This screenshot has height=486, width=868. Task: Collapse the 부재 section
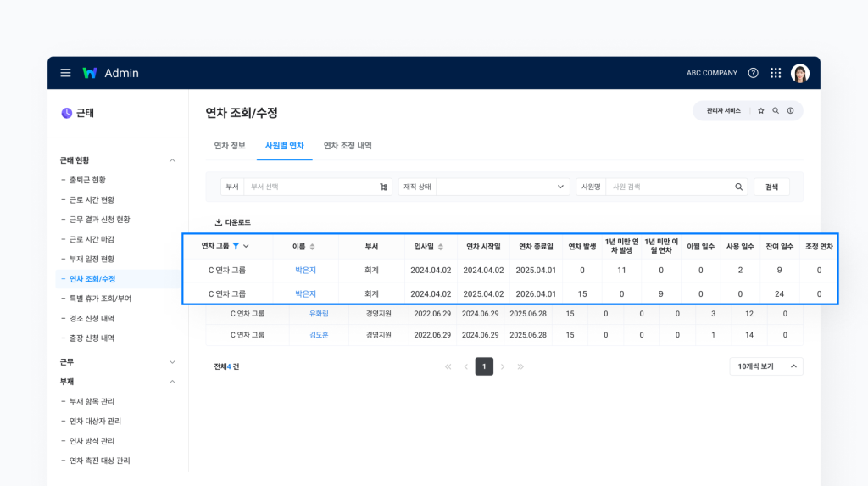[x=172, y=382]
